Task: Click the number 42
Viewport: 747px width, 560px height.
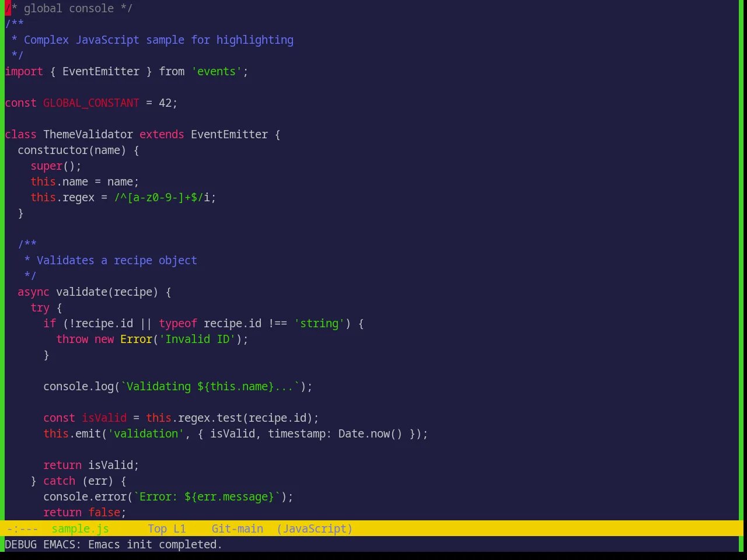Action: pos(165,103)
